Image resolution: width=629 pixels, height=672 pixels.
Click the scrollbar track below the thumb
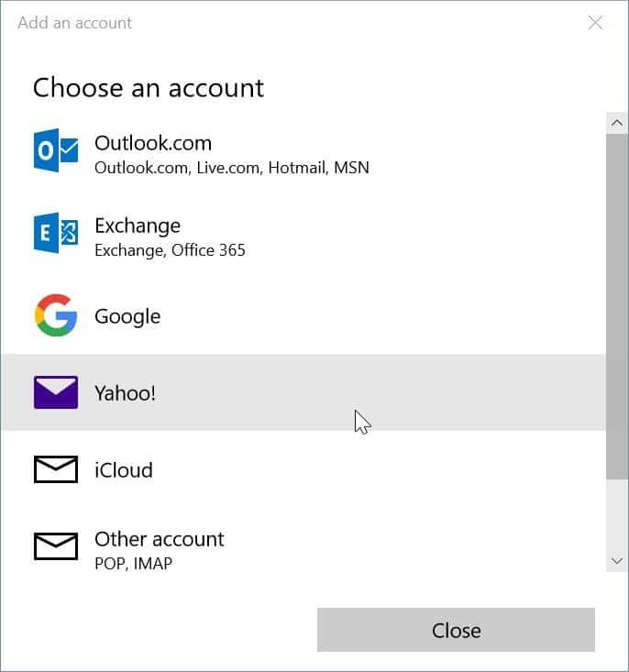(617, 514)
